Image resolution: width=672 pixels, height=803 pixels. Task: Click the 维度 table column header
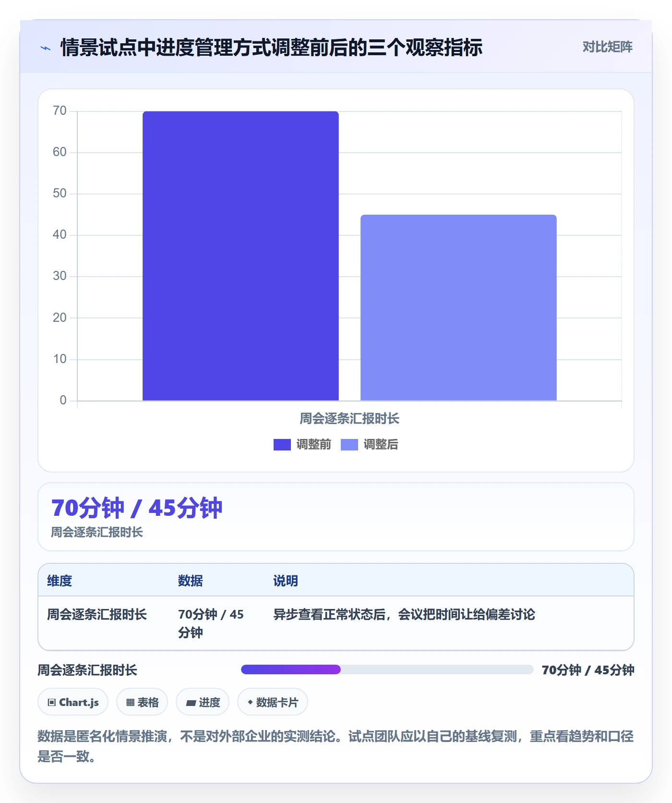(60, 581)
